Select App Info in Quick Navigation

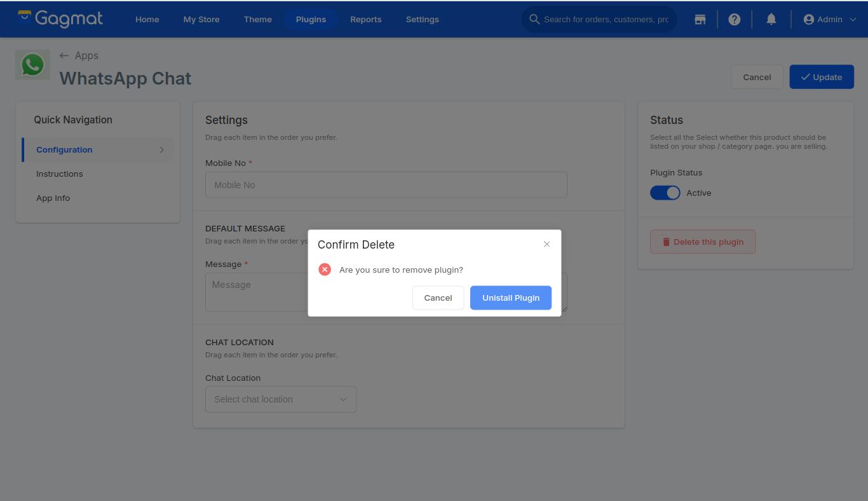point(53,198)
